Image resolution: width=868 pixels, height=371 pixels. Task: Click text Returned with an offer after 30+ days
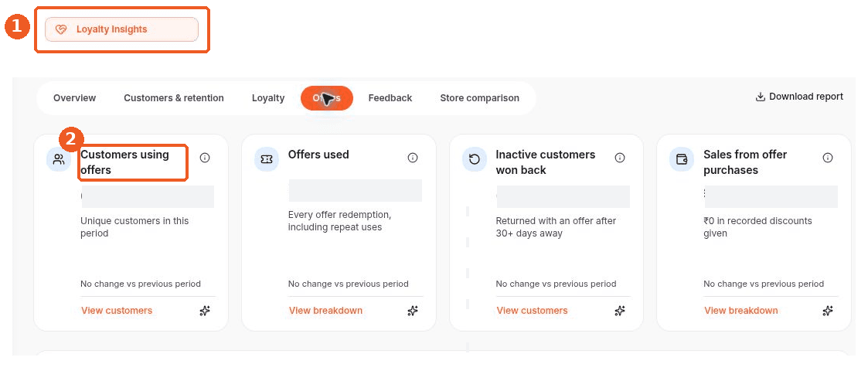coord(556,227)
